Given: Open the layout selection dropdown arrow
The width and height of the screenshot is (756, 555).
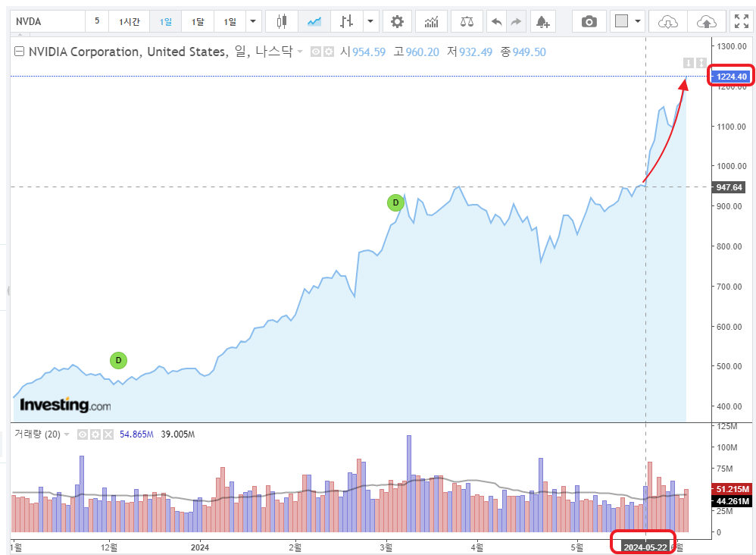Looking at the screenshot, I should [x=638, y=21].
